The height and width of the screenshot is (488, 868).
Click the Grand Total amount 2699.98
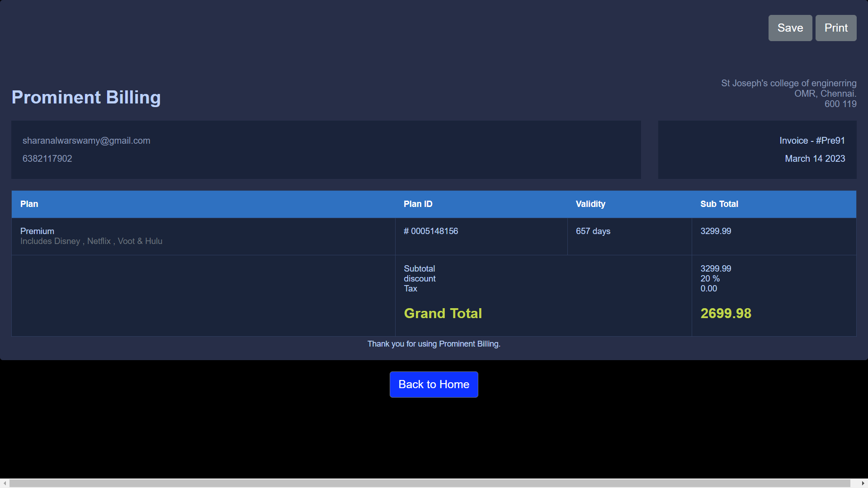pyautogui.click(x=726, y=313)
